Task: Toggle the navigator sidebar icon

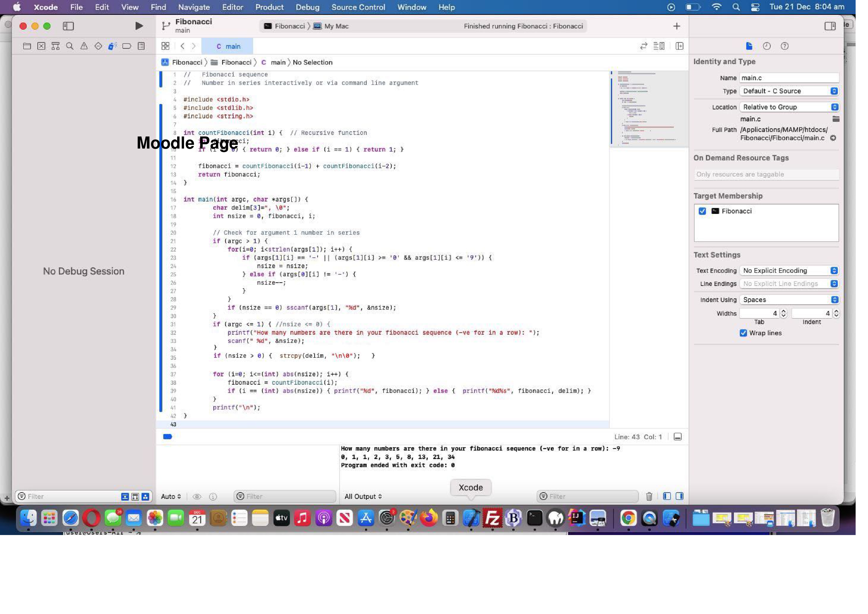Action: tap(68, 26)
